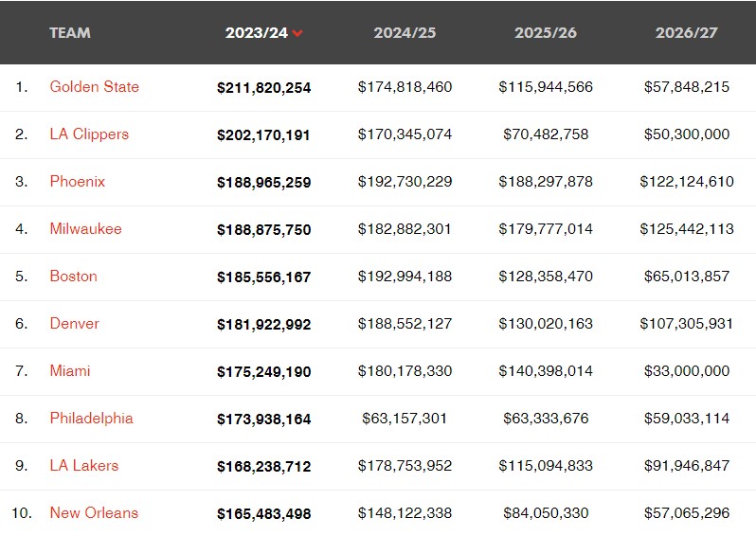This screenshot has width=756, height=536.
Task: Open the Golden State team link
Action: (x=94, y=86)
